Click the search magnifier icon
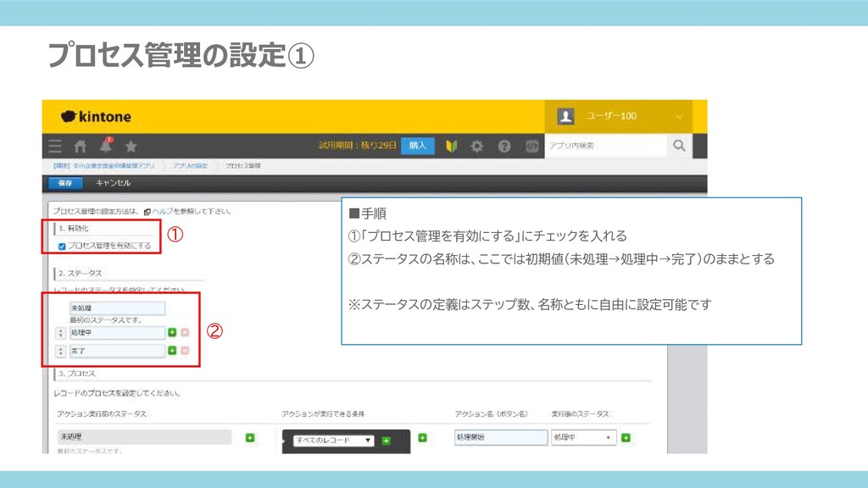 tap(679, 146)
